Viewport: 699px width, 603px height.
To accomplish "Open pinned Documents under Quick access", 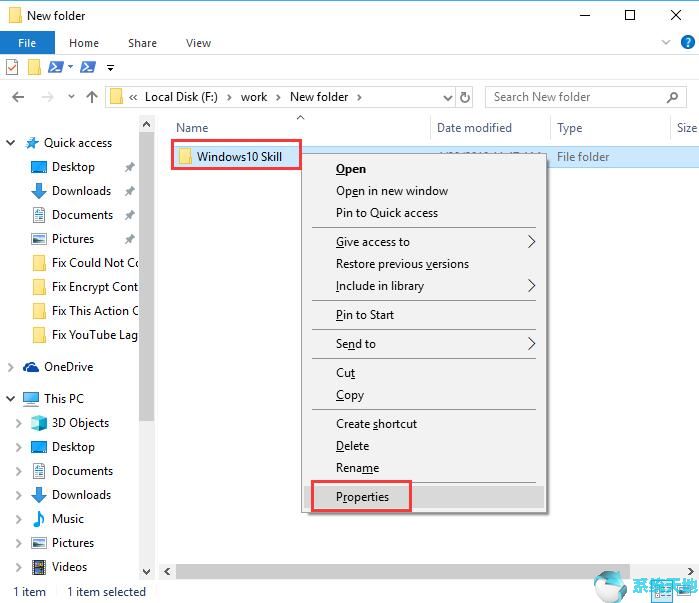I will point(82,215).
